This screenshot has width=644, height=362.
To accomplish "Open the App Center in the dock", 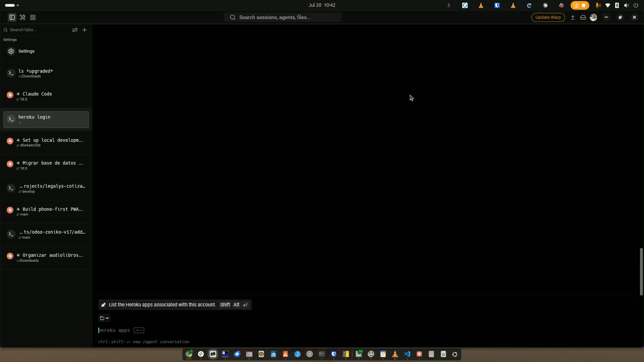I will 285,354.
